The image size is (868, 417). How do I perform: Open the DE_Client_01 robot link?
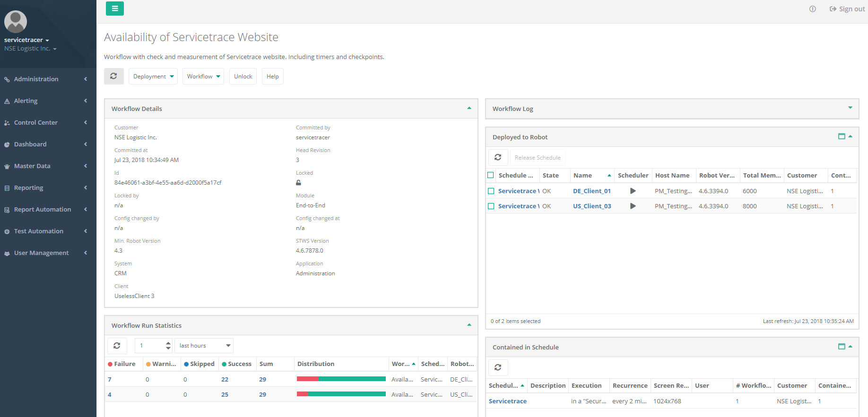pos(592,191)
